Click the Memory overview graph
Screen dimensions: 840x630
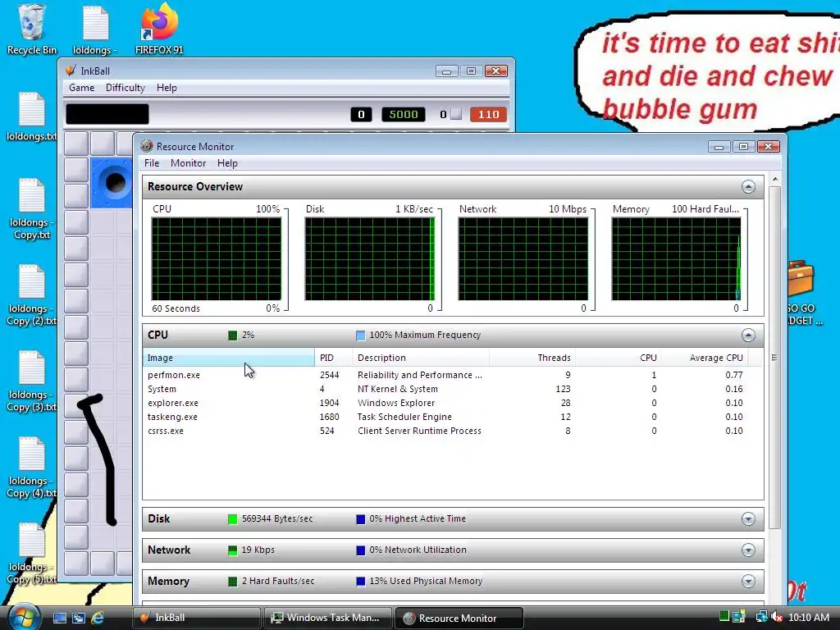tap(676, 259)
